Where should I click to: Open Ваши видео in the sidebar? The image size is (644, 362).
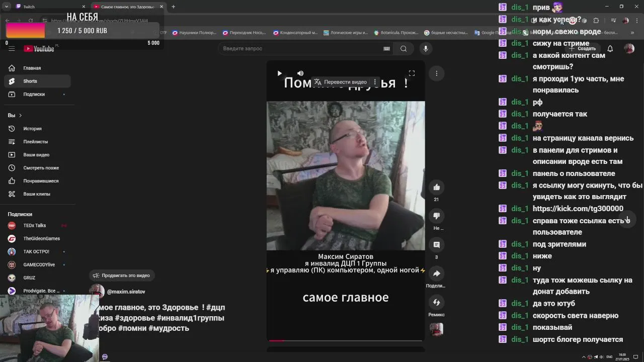click(x=38, y=155)
